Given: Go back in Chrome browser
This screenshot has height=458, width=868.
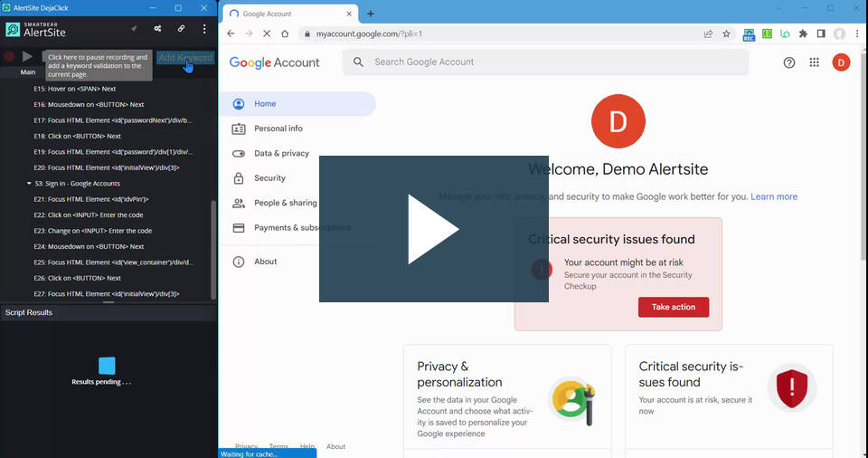Looking at the screenshot, I should pos(231,33).
